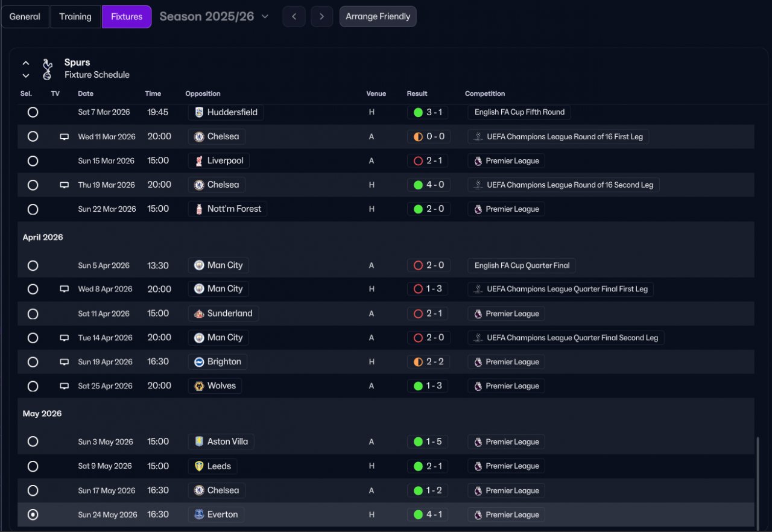Select the Wolves fixture radio button
This screenshot has height=532, width=772.
pos(33,386)
